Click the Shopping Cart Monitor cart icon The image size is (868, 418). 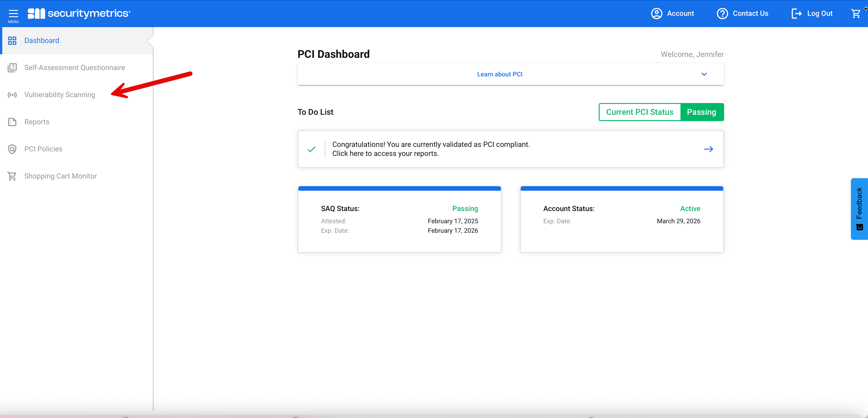(x=12, y=176)
